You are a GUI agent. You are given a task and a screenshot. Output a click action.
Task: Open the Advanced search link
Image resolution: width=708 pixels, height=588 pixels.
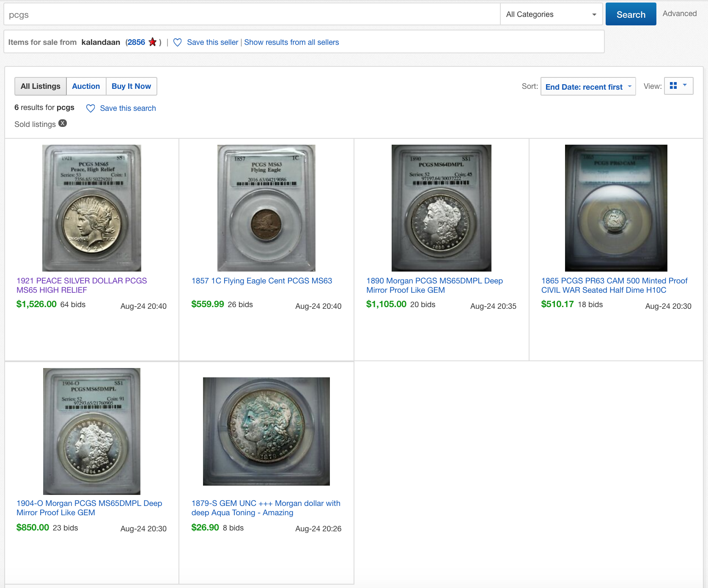tap(679, 14)
